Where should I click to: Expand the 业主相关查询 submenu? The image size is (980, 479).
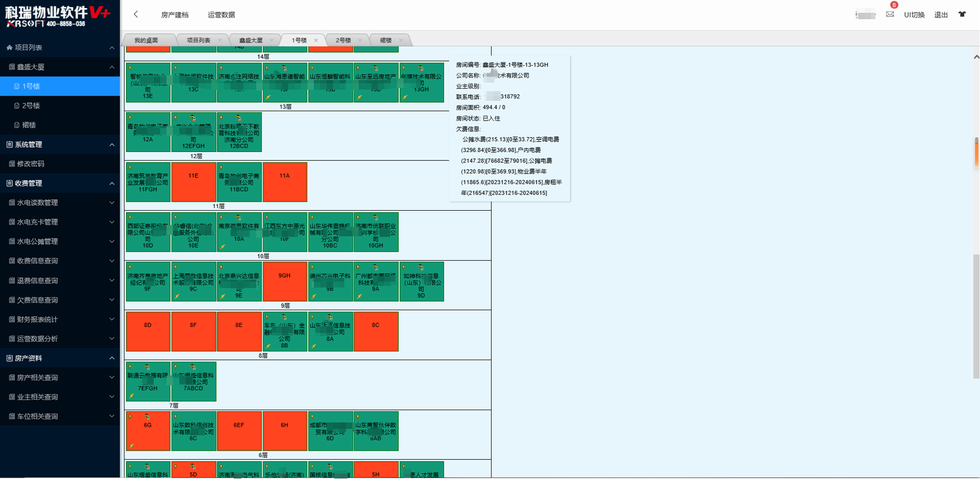pyautogui.click(x=112, y=397)
